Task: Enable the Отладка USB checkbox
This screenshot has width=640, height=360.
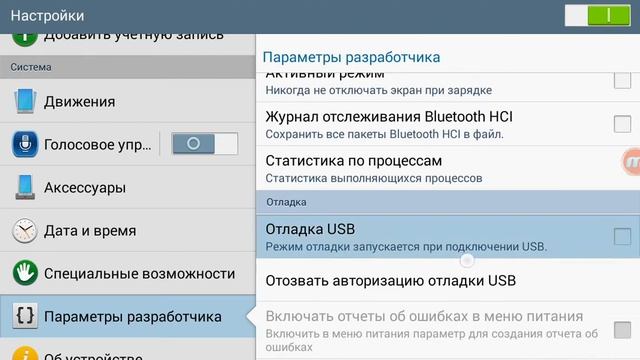Action: 622,236
